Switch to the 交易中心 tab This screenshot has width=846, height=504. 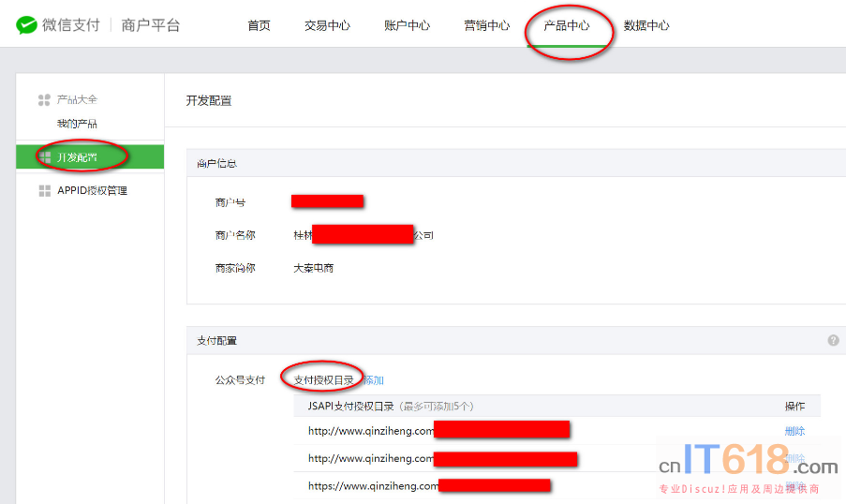(327, 25)
